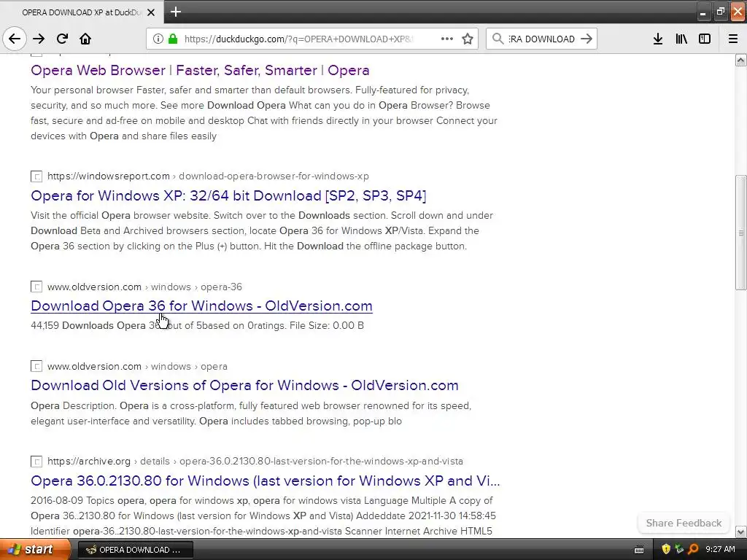
Task: Open page actions three-dot menu
Action: point(447,39)
